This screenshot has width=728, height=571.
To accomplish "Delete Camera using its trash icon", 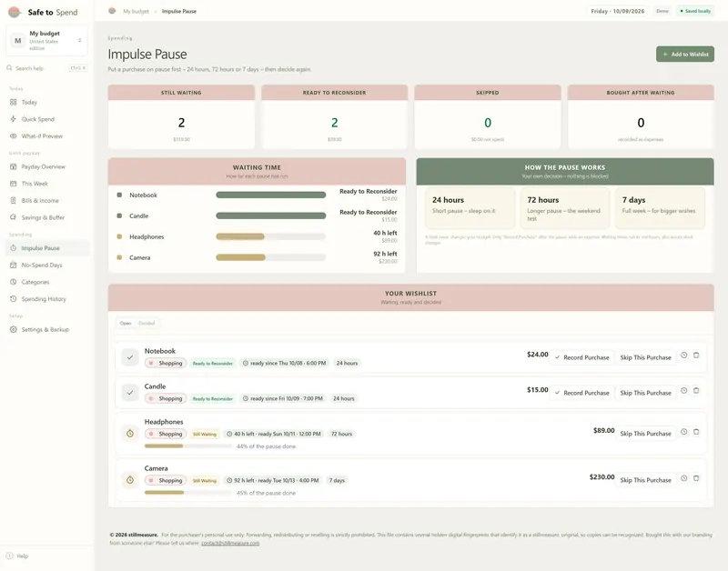I will click(696, 478).
